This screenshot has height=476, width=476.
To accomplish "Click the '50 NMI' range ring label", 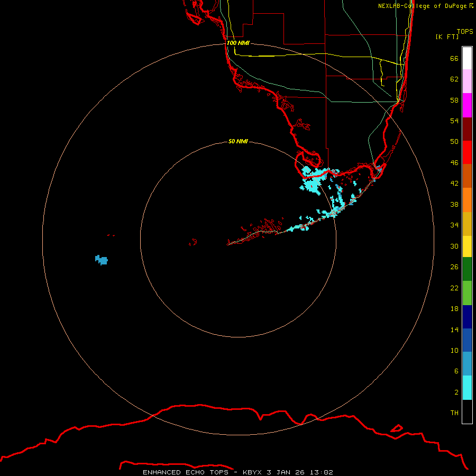I will click(x=238, y=141).
